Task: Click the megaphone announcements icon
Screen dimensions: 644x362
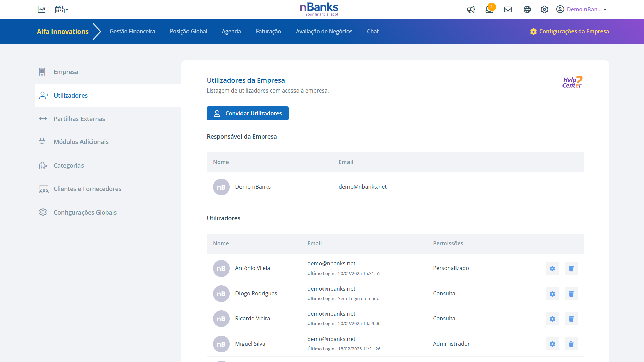Action: point(471,9)
